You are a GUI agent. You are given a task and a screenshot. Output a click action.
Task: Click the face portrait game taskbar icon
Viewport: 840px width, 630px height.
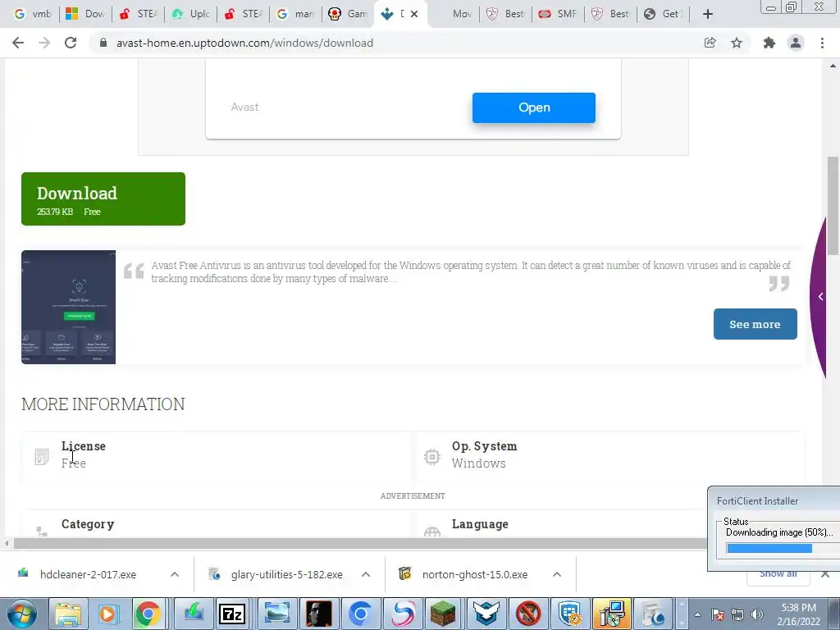[317, 614]
